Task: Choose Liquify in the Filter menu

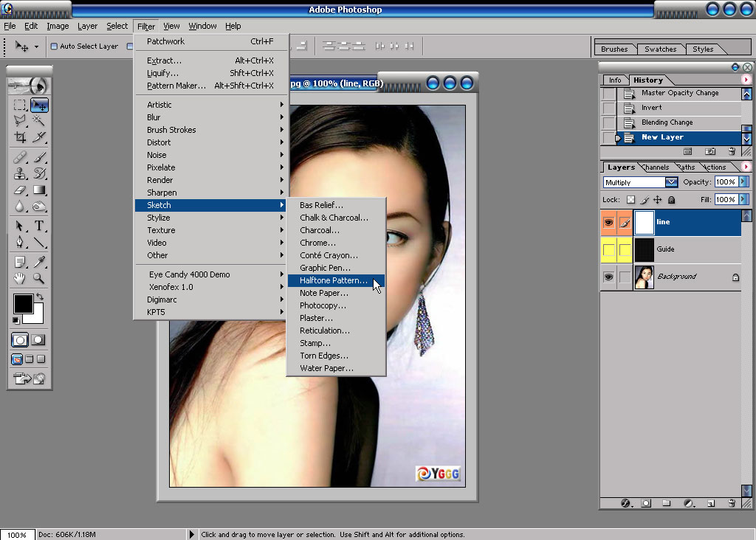Action: tap(211, 73)
